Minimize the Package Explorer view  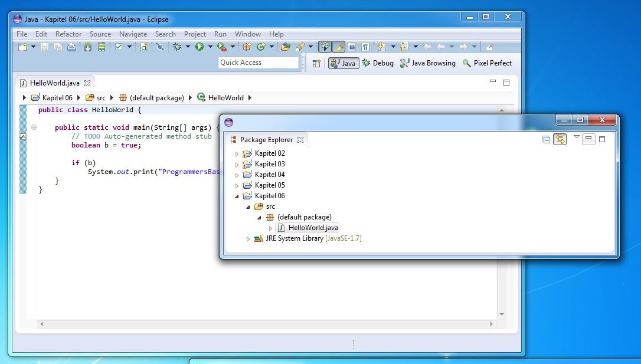[x=588, y=139]
